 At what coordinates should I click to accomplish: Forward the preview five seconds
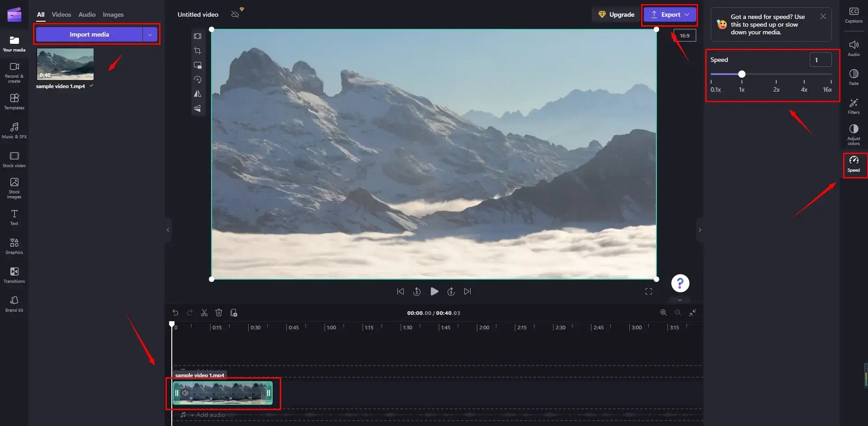pyautogui.click(x=451, y=291)
